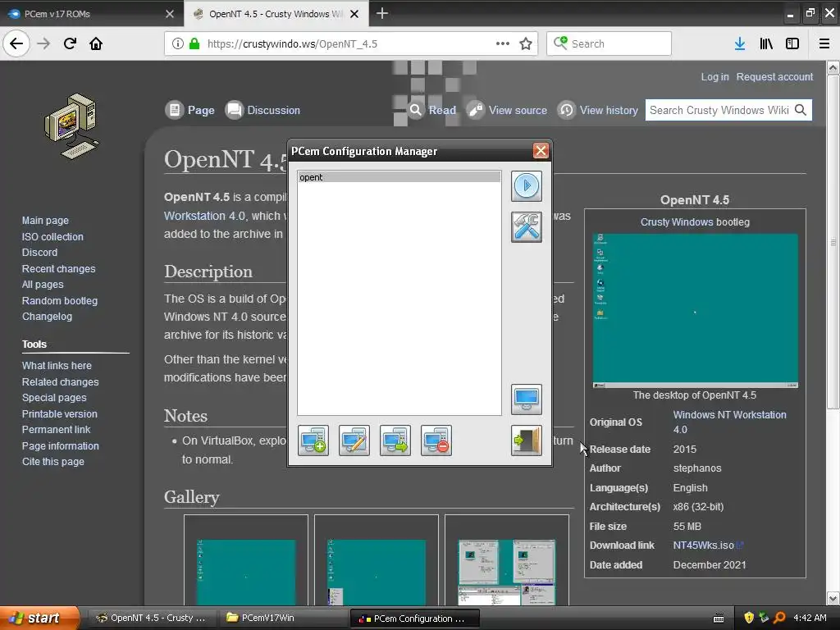Open page actions three-dot menu
This screenshot has height=630, width=840.
click(x=503, y=44)
